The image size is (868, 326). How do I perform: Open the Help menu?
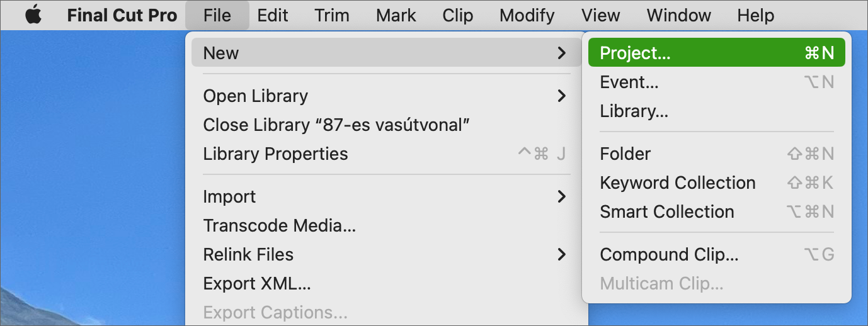pyautogui.click(x=756, y=15)
